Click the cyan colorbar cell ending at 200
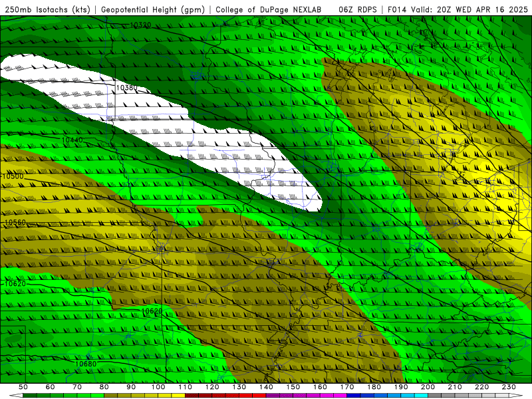The width and height of the screenshot is (532, 399). pyautogui.click(x=421, y=396)
